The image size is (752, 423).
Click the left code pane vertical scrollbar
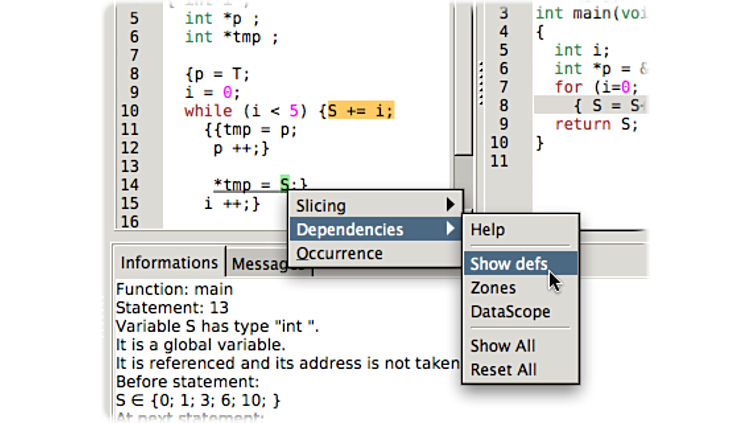pyautogui.click(x=463, y=80)
